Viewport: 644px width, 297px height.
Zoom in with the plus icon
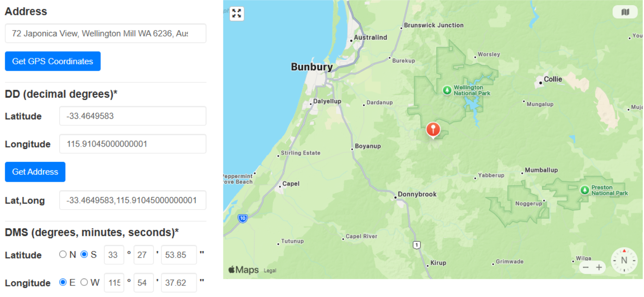coord(599,267)
